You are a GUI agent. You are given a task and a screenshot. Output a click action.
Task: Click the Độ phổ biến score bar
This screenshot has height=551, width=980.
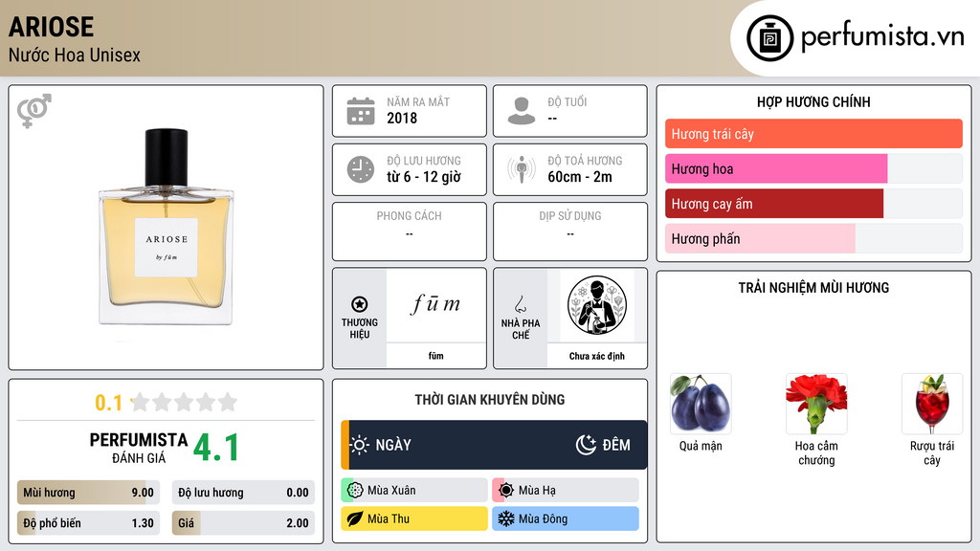88,523
